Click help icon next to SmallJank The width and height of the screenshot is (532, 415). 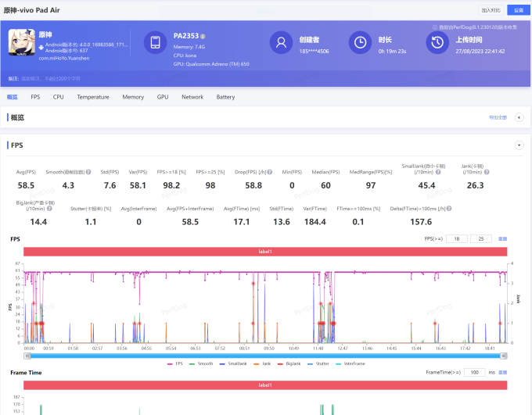click(438, 172)
